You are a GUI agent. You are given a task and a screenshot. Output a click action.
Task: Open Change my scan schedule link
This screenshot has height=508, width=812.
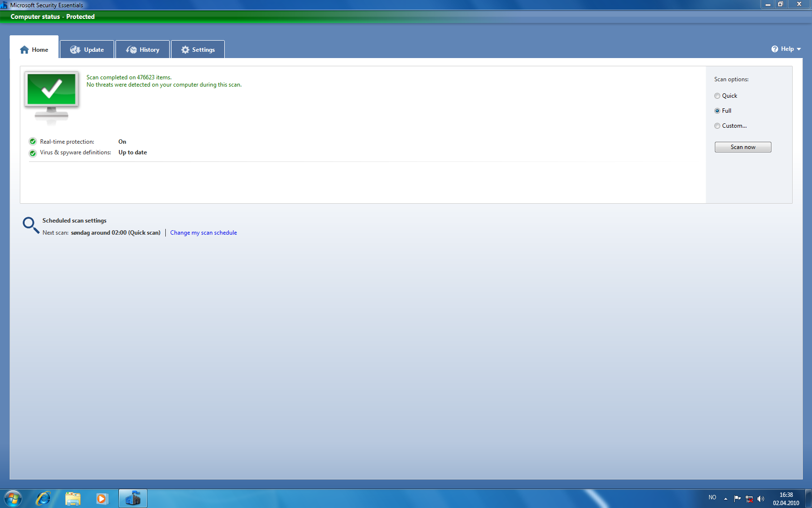[x=203, y=233]
